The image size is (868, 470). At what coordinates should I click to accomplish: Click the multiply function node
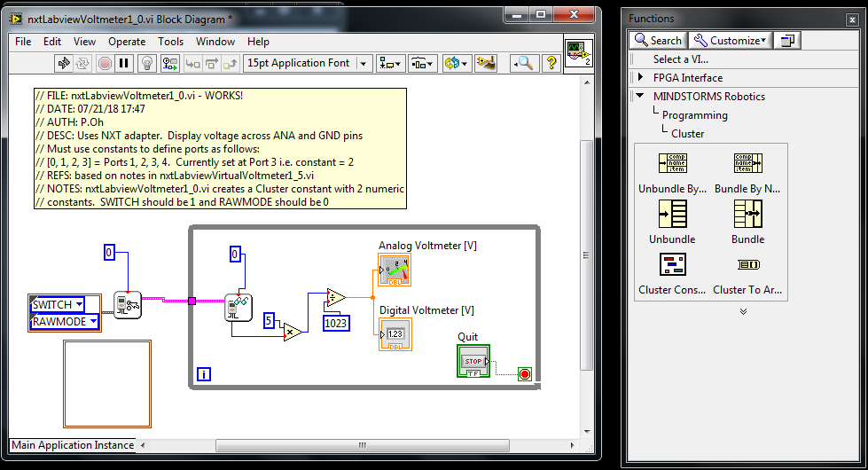click(x=293, y=333)
